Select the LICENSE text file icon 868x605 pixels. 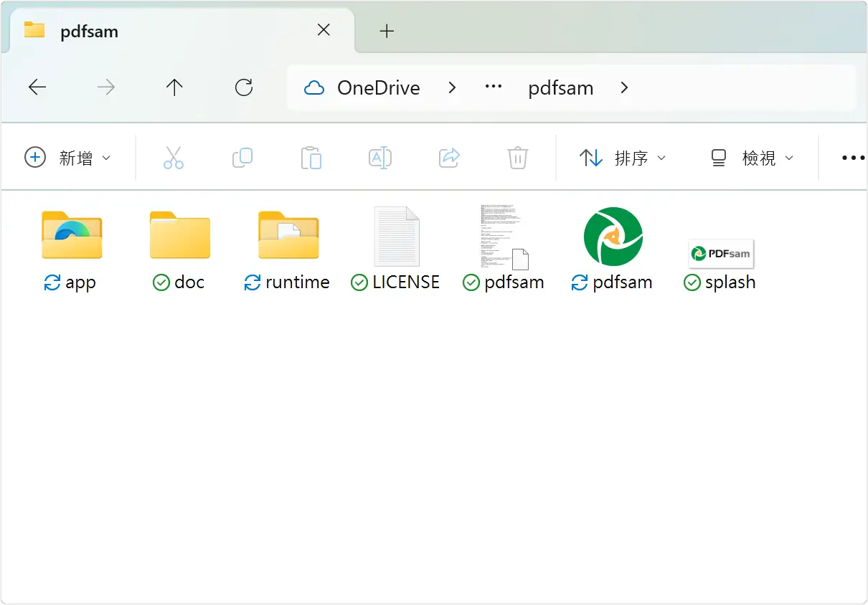397,236
